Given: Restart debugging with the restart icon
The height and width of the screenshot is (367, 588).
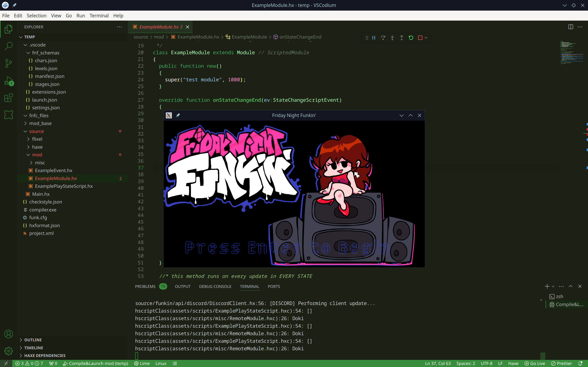Looking at the screenshot, I should (x=411, y=38).
